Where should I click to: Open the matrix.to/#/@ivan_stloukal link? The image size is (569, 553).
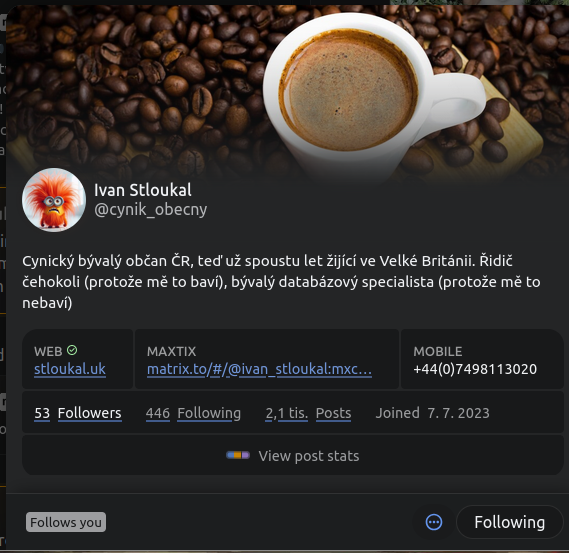(x=259, y=369)
